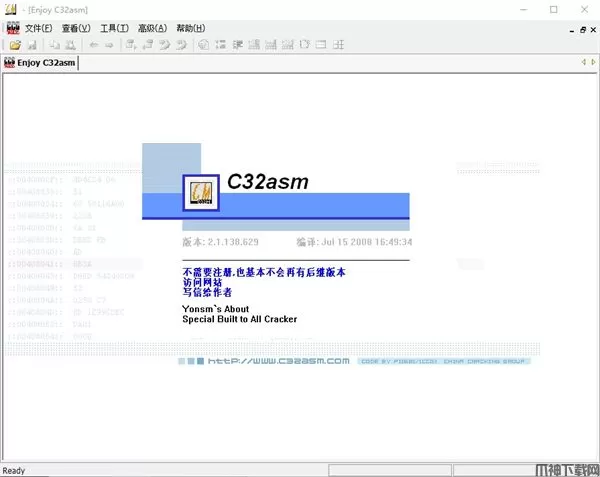Open the 高级(A) menu
600x477 pixels.
tap(152, 28)
